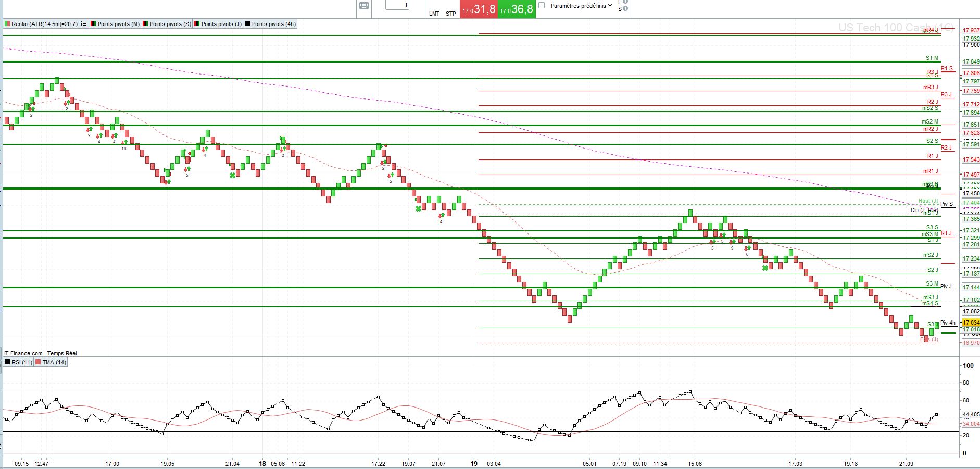Click the red sell price 31,8

pos(479,9)
